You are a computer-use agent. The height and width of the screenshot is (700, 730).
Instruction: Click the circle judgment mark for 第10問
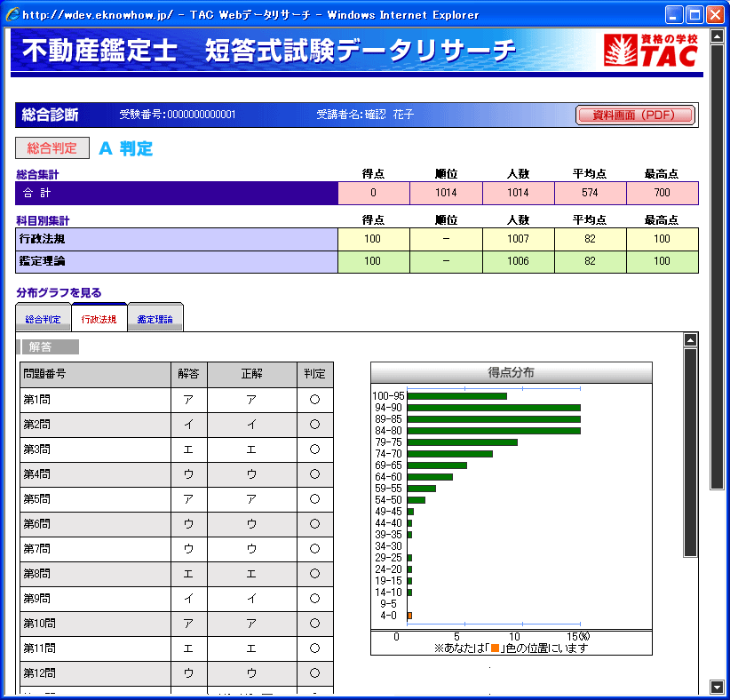tap(314, 624)
